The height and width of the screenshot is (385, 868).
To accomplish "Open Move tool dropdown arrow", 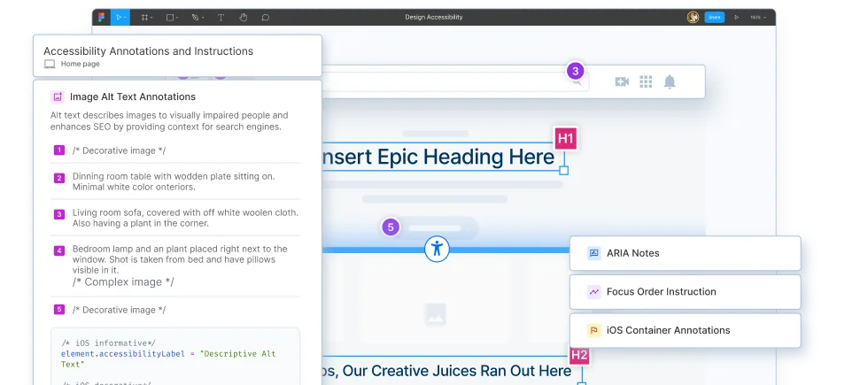I will point(125,18).
